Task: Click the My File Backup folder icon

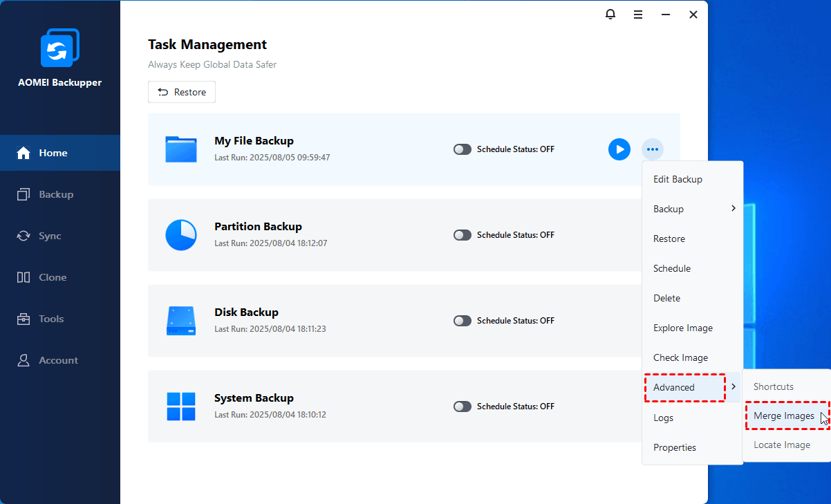Action: tap(181, 149)
